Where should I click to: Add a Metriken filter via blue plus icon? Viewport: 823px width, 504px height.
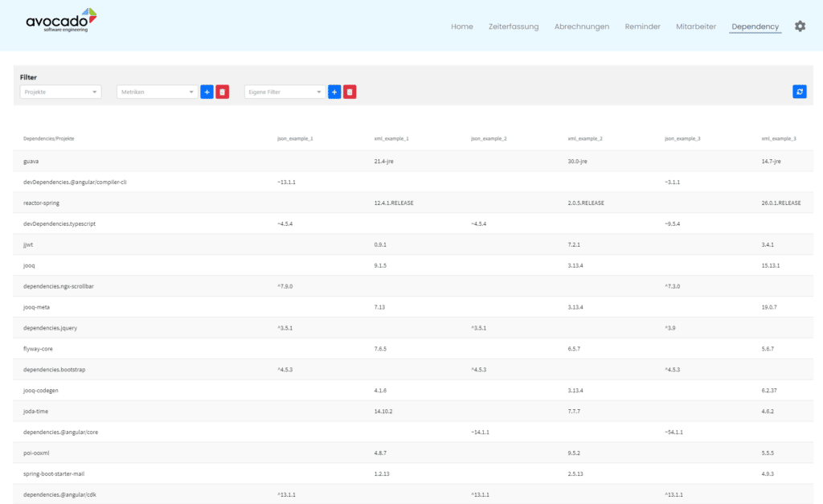pyautogui.click(x=207, y=92)
